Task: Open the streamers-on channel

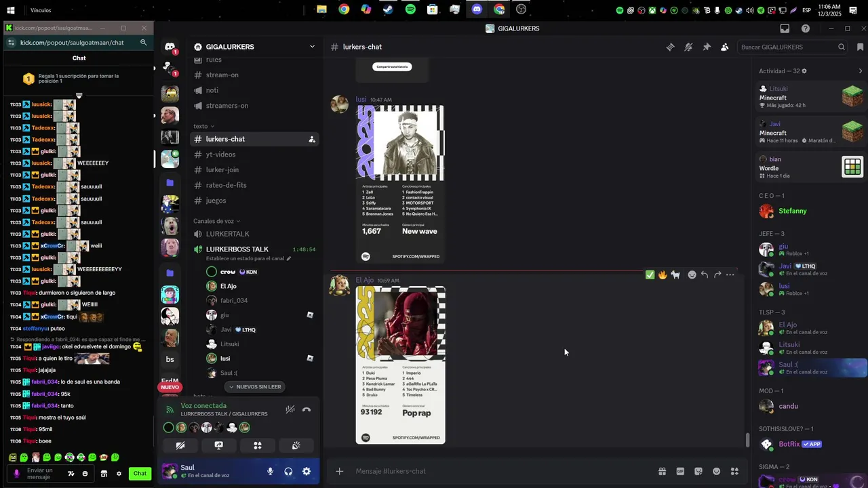Action: [254, 106]
